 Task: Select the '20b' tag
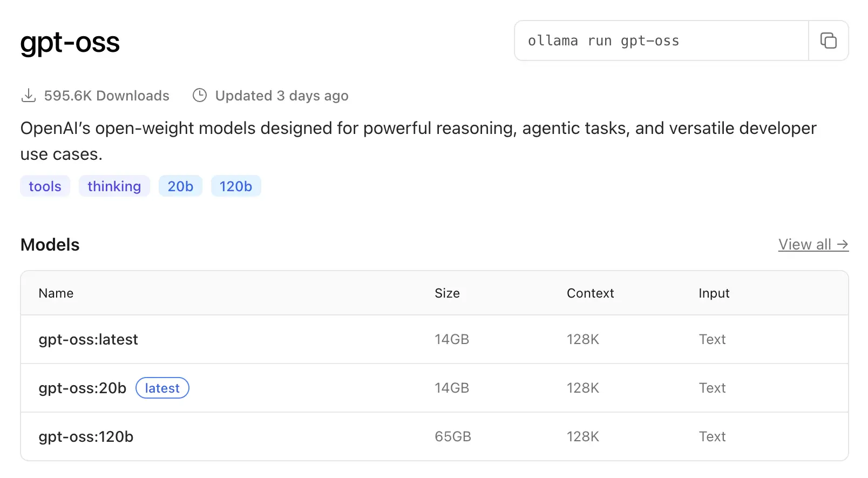[x=180, y=186]
